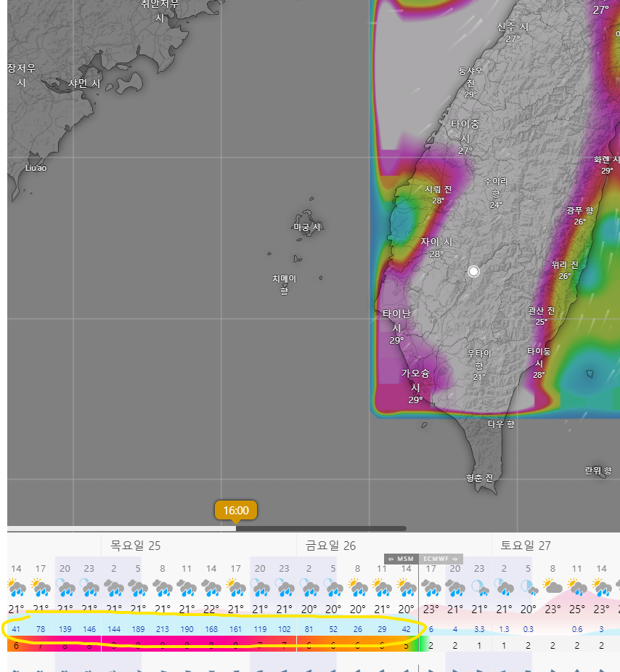Click the sun-rain icon at Friday 8h
620x672 pixels.
pyautogui.click(x=357, y=588)
